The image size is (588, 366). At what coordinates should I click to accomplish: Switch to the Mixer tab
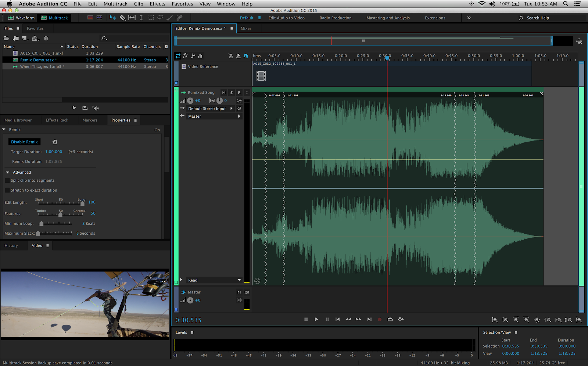tap(246, 28)
